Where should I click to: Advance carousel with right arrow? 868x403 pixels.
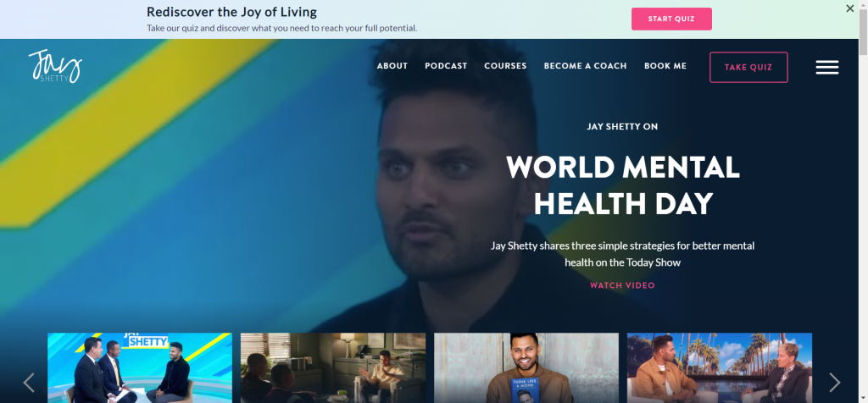(x=834, y=382)
